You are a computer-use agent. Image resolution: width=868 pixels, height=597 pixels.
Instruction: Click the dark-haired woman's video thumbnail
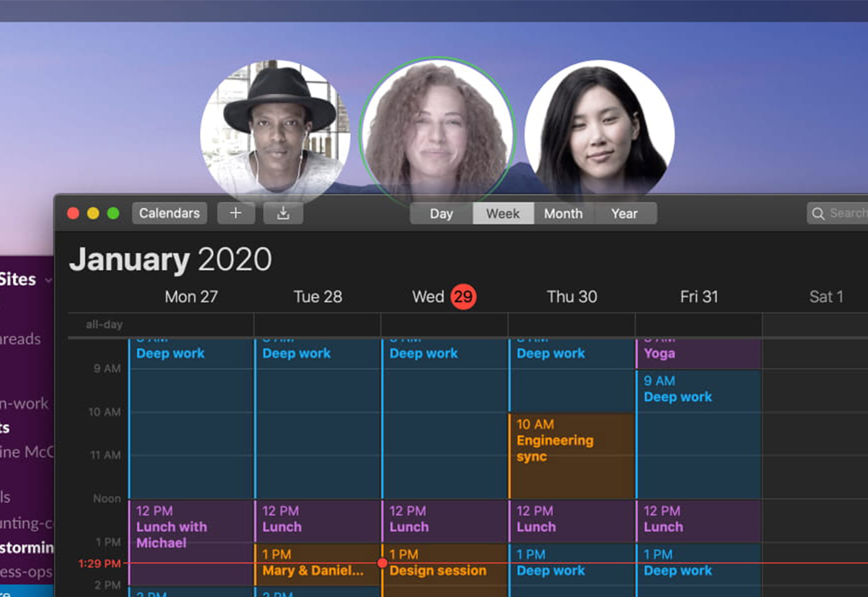coord(600,130)
